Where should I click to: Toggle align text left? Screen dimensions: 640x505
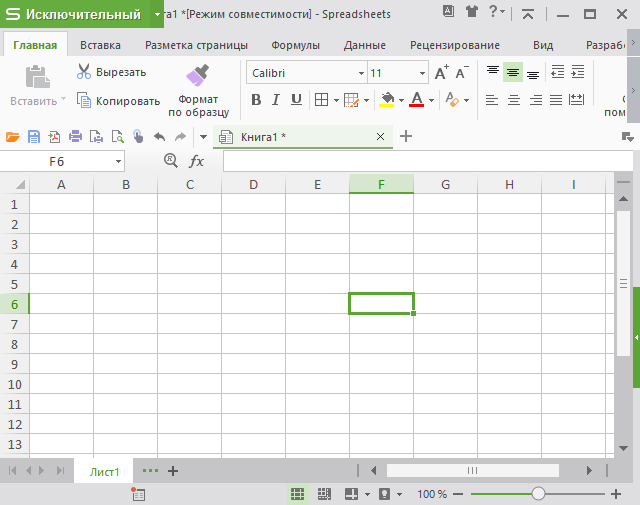(492, 100)
